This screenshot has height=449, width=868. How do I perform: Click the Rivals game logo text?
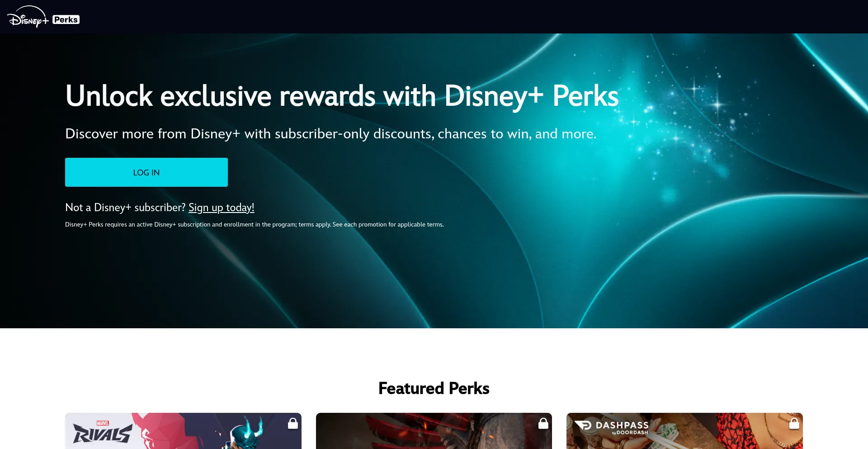pos(103,434)
